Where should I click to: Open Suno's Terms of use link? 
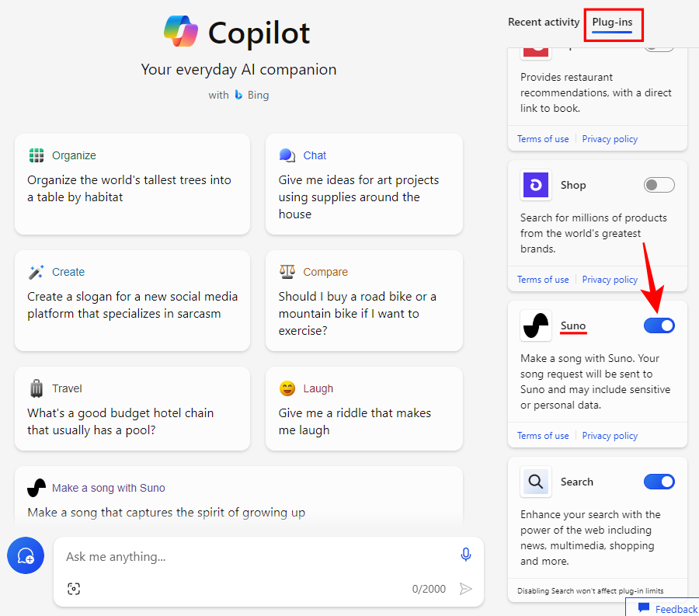(x=543, y=436)
